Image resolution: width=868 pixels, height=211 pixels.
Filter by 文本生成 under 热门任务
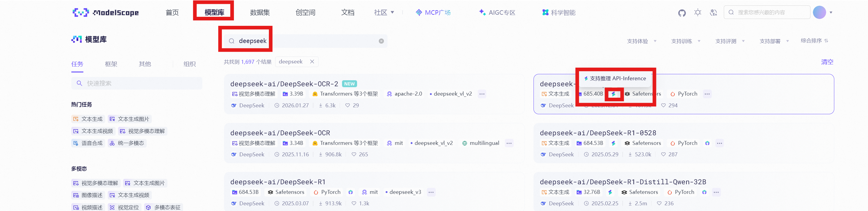[88, 119]
